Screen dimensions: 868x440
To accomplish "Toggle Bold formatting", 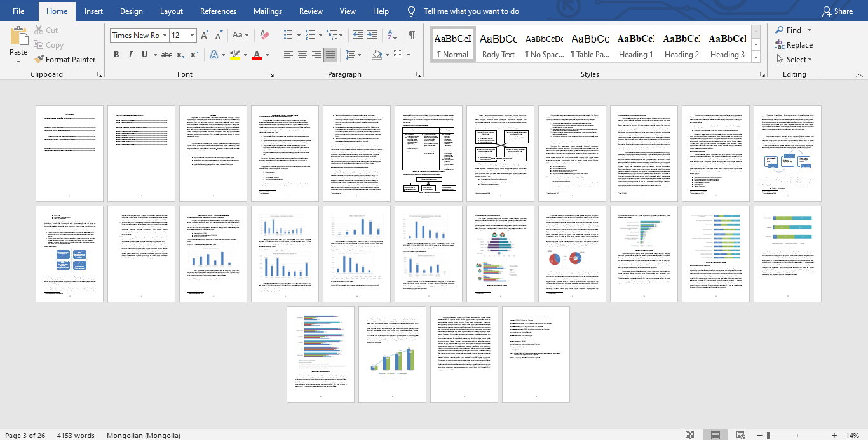I will pos(116,55).
